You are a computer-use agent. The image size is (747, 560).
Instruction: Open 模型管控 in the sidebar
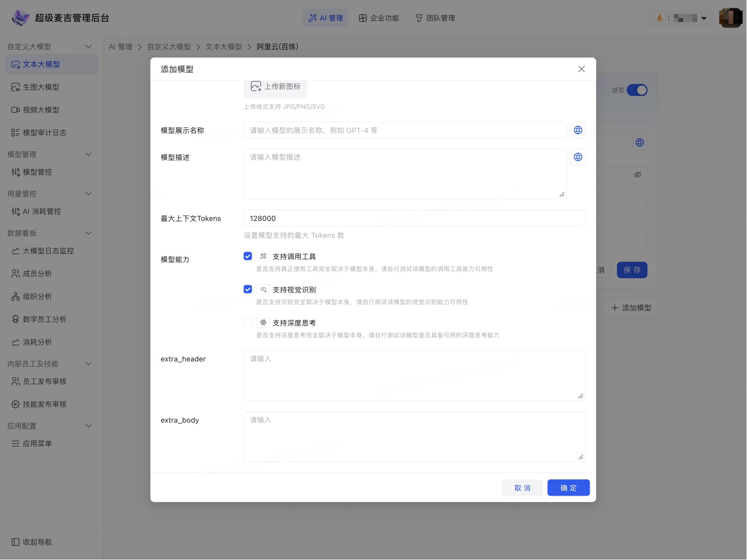(x=51, y=172)
